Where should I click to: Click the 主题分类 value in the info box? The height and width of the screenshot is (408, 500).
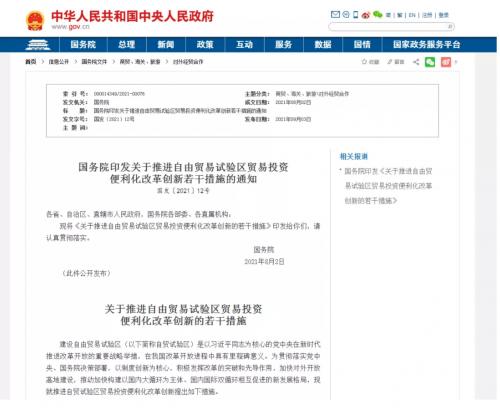(x=312, y=94)
